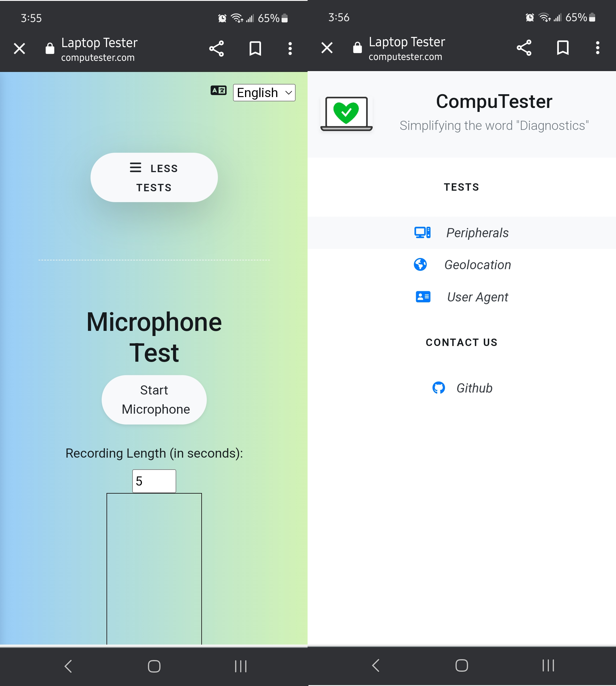Select the User Agent menu item
Viewport: 616px width, 686px height.
pyautogui.click(x=477, y=297)
